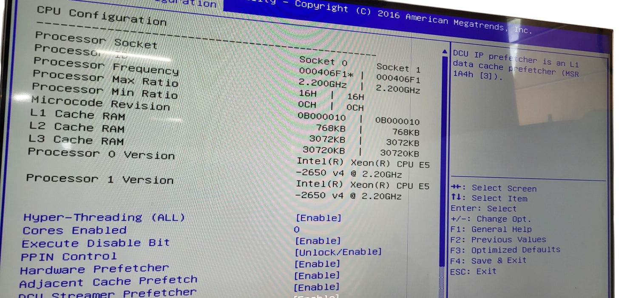
Task: Click the F2: Previous Values hint
Action: pyautogui.click(x=498, y=239)
